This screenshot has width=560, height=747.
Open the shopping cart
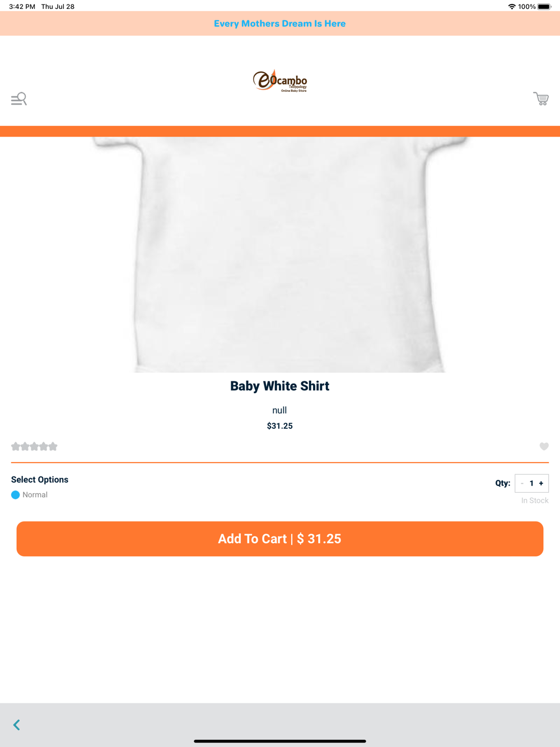(541, 99)
